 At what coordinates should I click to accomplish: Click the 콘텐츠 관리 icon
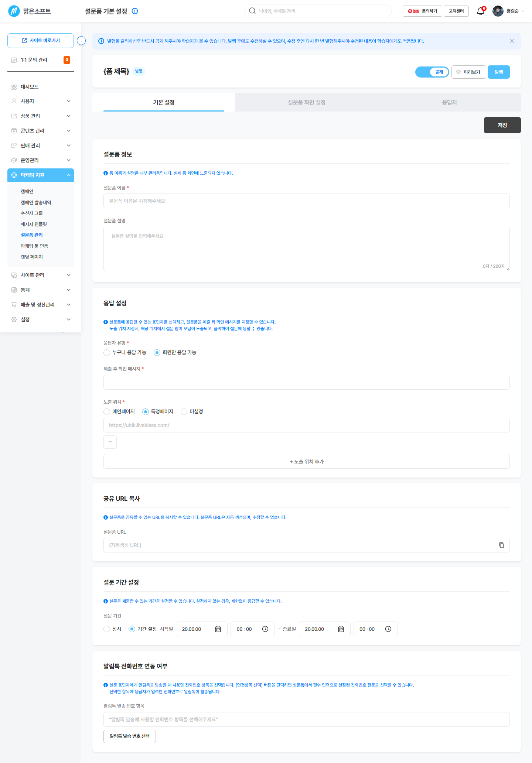[14, 131]
